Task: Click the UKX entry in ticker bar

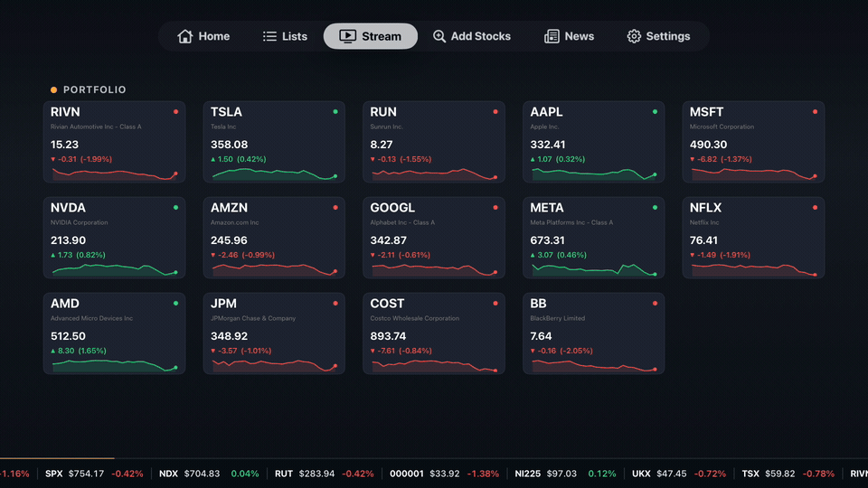Action: click(679, 474)
